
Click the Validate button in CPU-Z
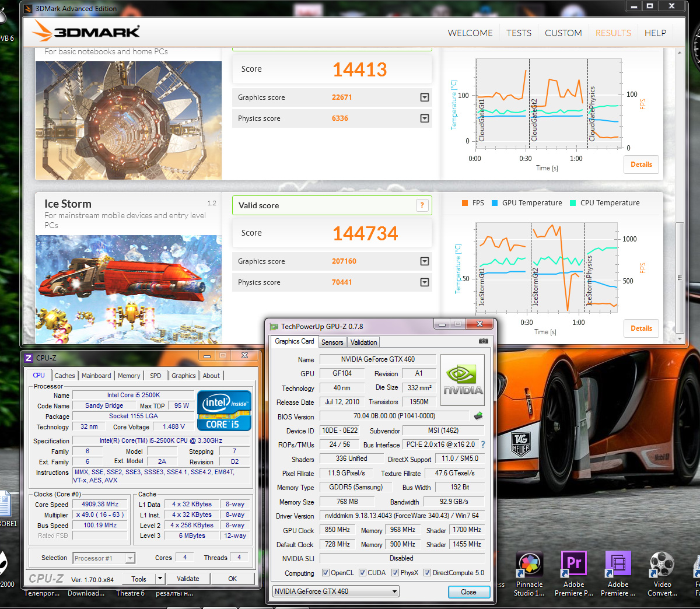tap(188, 579)
